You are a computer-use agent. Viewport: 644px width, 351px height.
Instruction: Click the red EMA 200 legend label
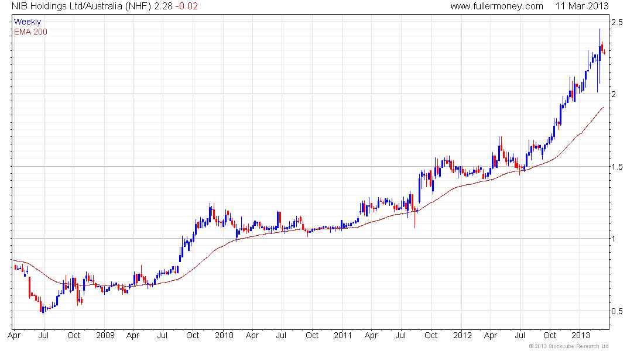[30, 32]
